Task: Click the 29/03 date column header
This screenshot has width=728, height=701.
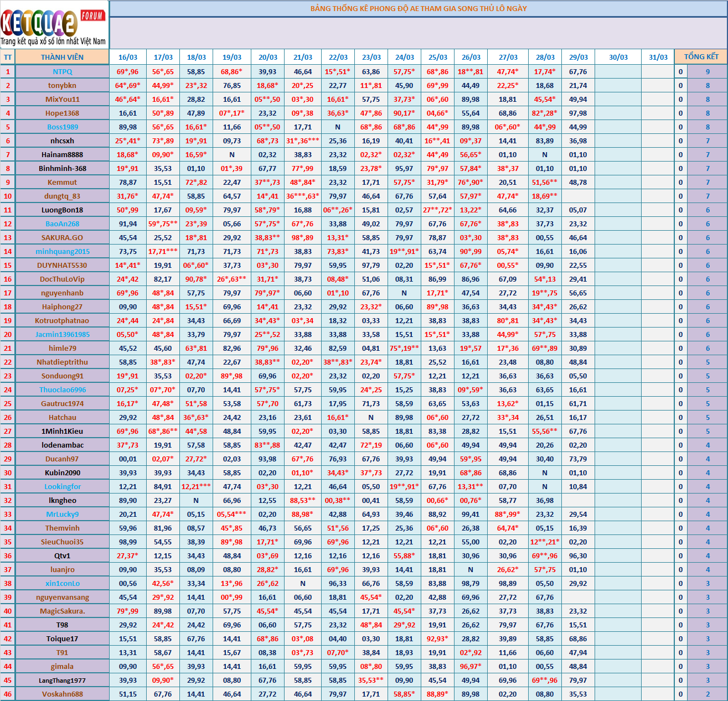Action: point(578,57)
